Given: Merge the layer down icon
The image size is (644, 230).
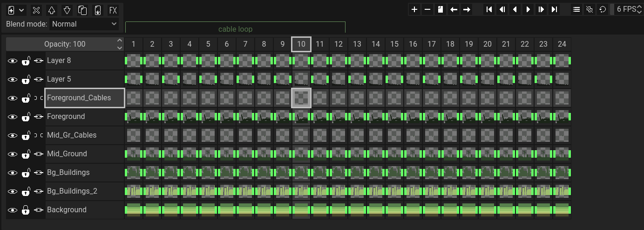Looking at the screenshot, I should click(97, 10).
